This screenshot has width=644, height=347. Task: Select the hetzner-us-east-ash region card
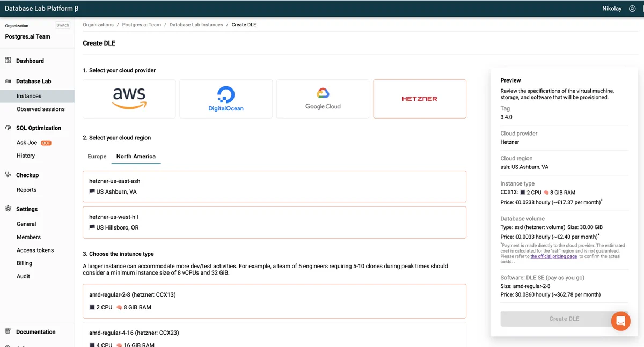[x=274, y=187]
